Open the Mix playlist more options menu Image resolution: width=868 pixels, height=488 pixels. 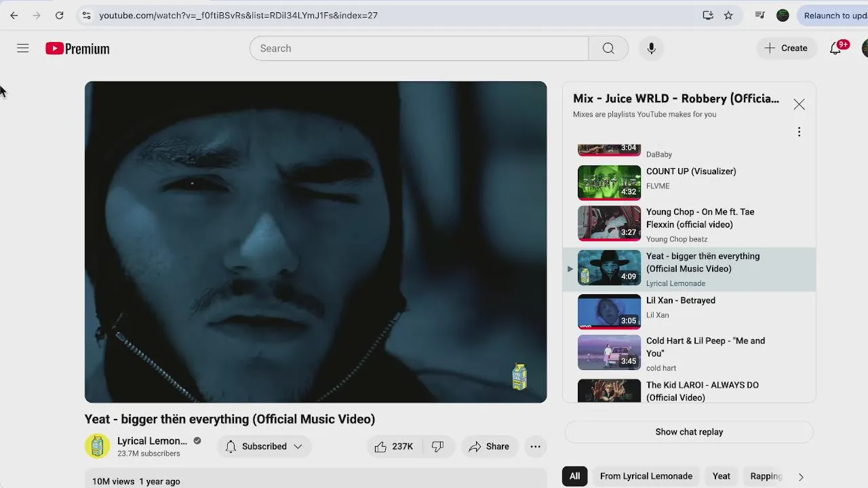click(799, 131)
